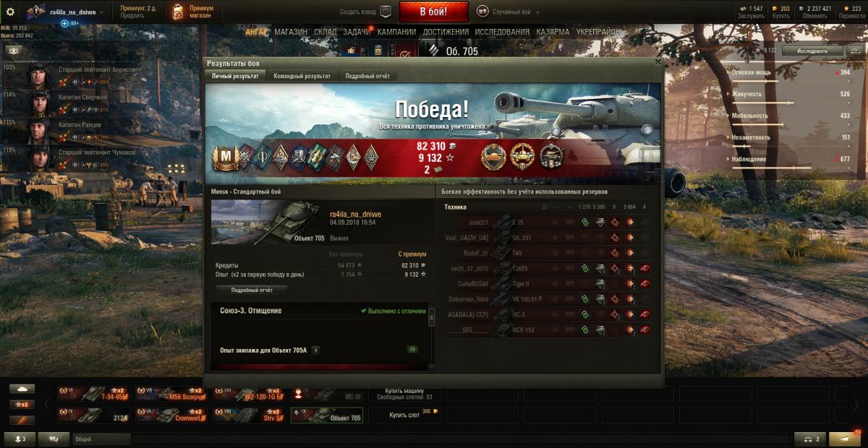Click the red В бой! button

coord(433,12)
